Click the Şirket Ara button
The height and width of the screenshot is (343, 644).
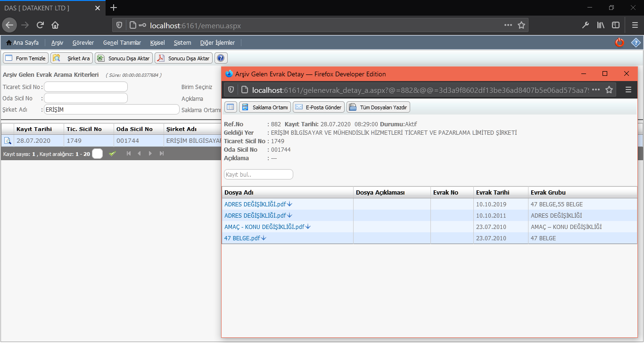(x=72, y=58)
